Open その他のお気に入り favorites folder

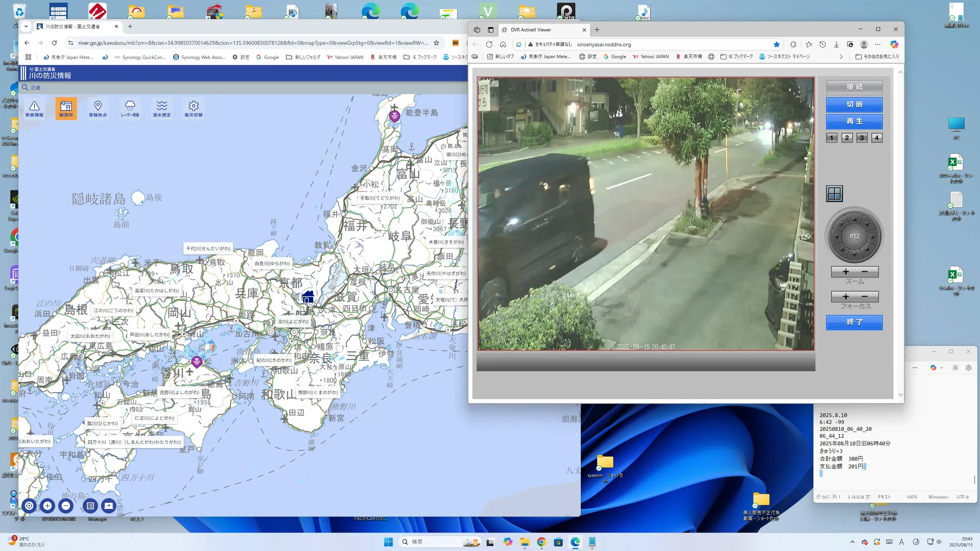pos(877,57)
